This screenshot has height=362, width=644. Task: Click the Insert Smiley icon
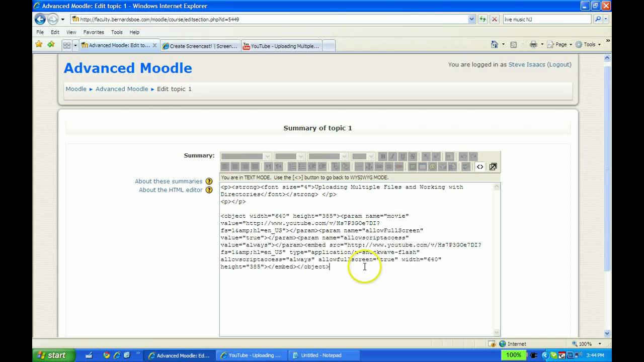coord(432,166)
